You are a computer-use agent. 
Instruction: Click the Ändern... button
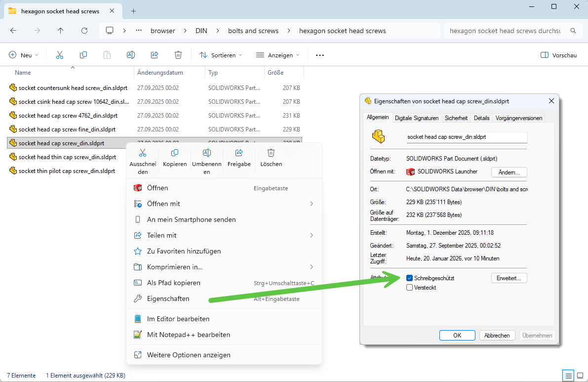(x=509, y=172)
